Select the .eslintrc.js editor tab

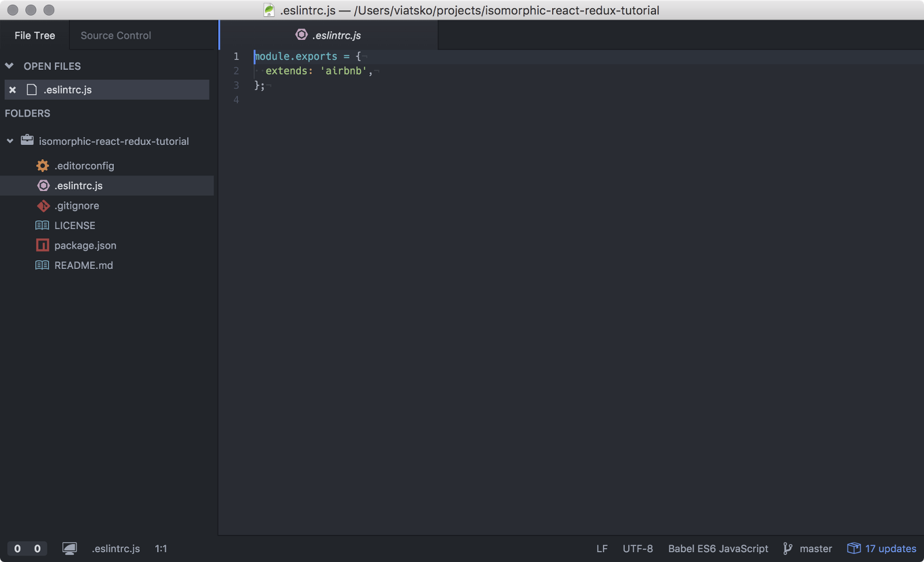tap(329, 35)
